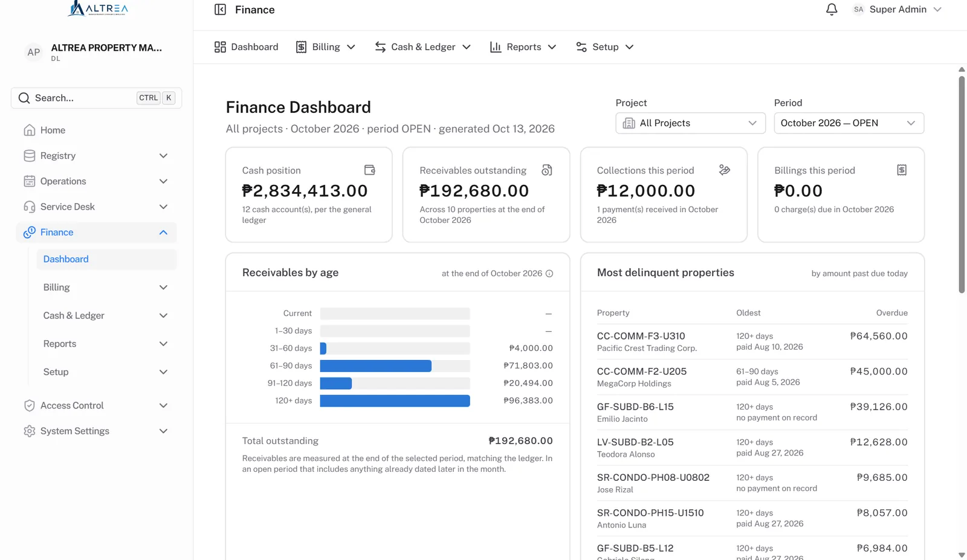Image resolution: width=967 pixels, height=560 pixels.
Task: Open Cash & Ledger top navigation menu
Action: pos(422,47)
